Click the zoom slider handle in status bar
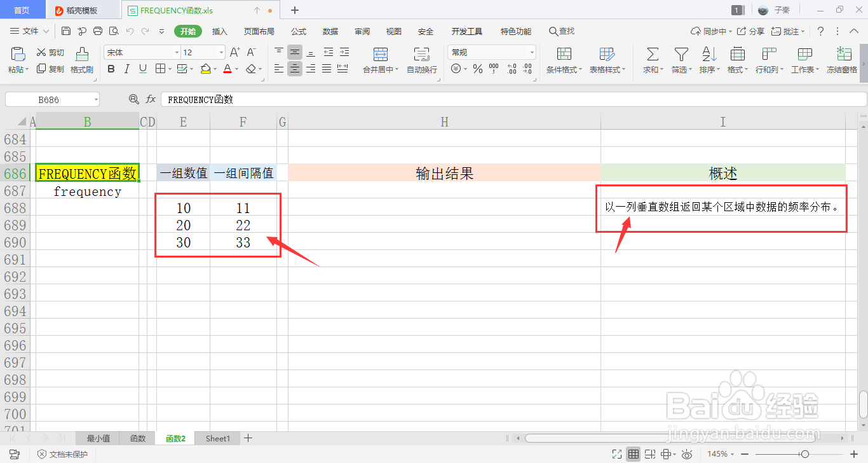The height and width of the screenshot is (463, 868). 805,454
